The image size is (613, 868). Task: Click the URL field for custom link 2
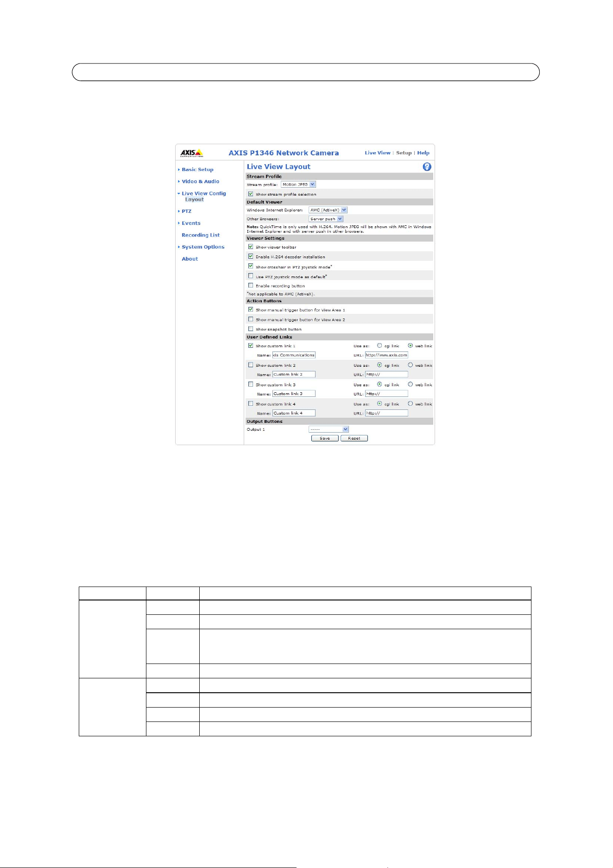point(386,374)
